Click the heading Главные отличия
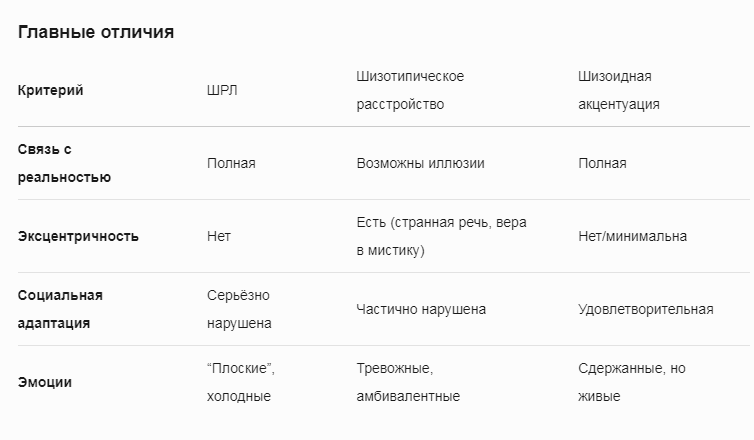Screen dimensions: 754x440 [96, 32]
